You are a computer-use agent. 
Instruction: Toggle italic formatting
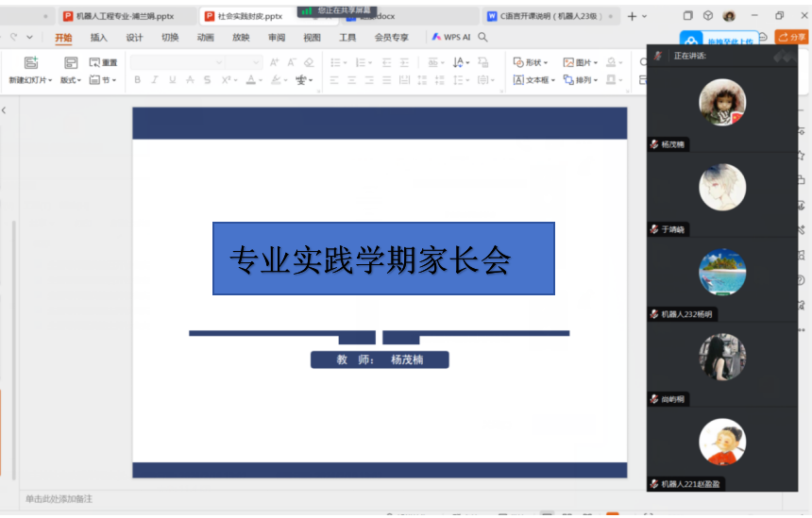click(x=155, y=80)
